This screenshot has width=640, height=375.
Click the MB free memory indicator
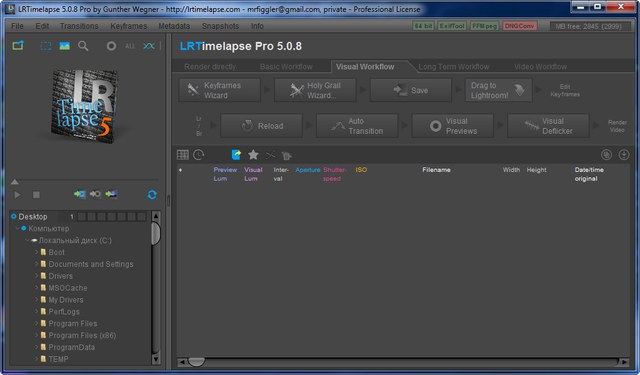click(589, 26)
